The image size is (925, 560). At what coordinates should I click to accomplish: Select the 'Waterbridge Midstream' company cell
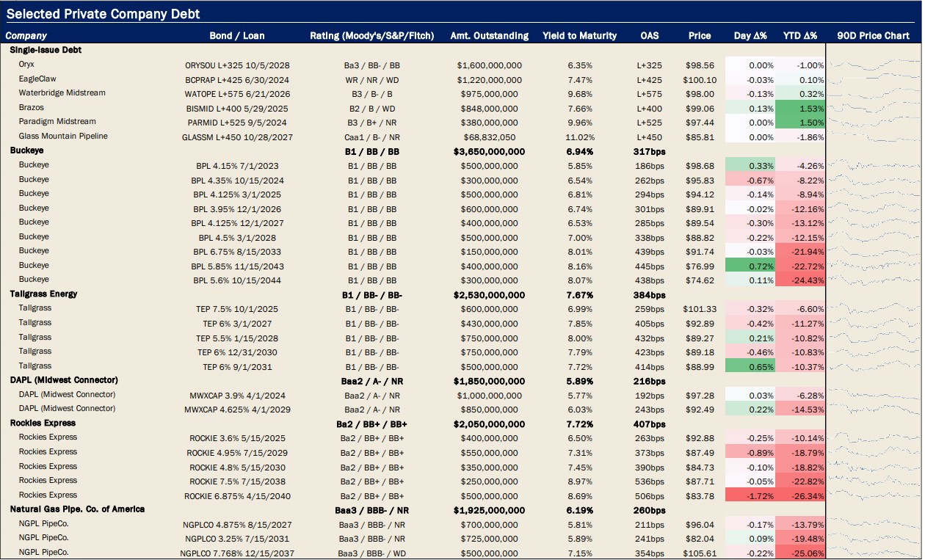pos(62,93)
